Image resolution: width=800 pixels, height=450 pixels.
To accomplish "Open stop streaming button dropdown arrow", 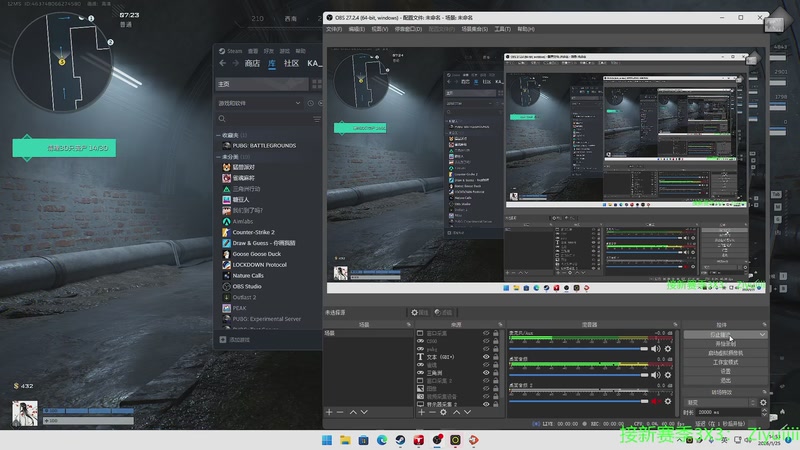I will pyautogui.click(x=762, y=335).
